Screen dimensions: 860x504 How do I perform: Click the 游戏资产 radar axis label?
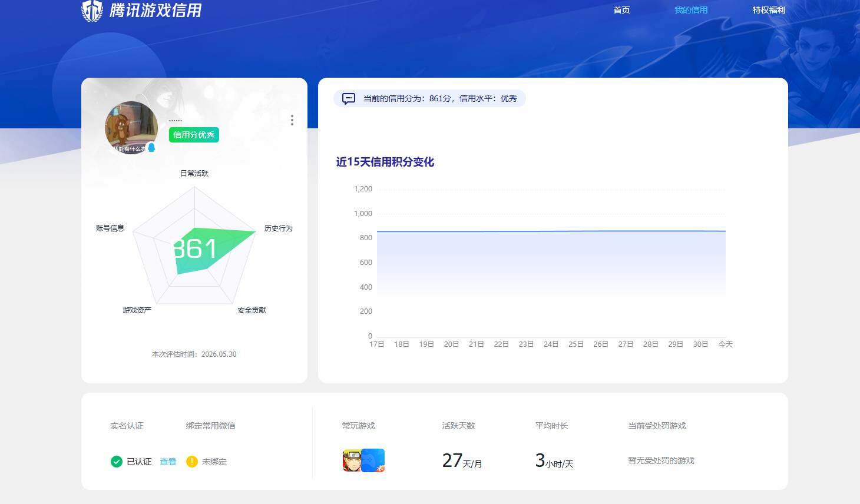coord(137,310)
